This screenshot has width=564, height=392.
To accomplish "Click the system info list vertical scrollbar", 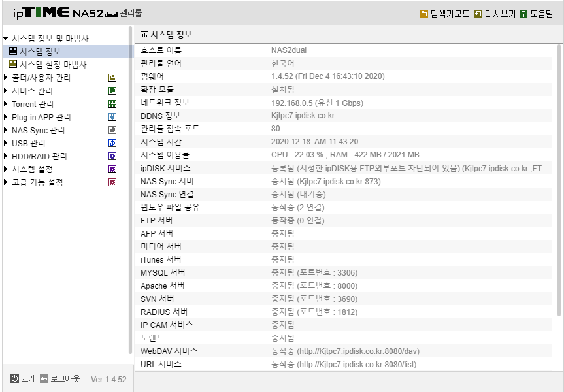I will [x=559, y=180].
